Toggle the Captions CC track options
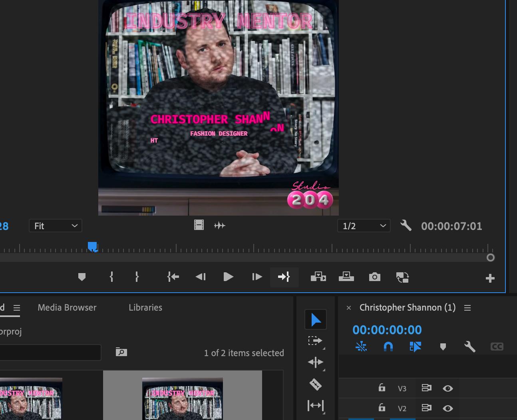 [497, 347]
